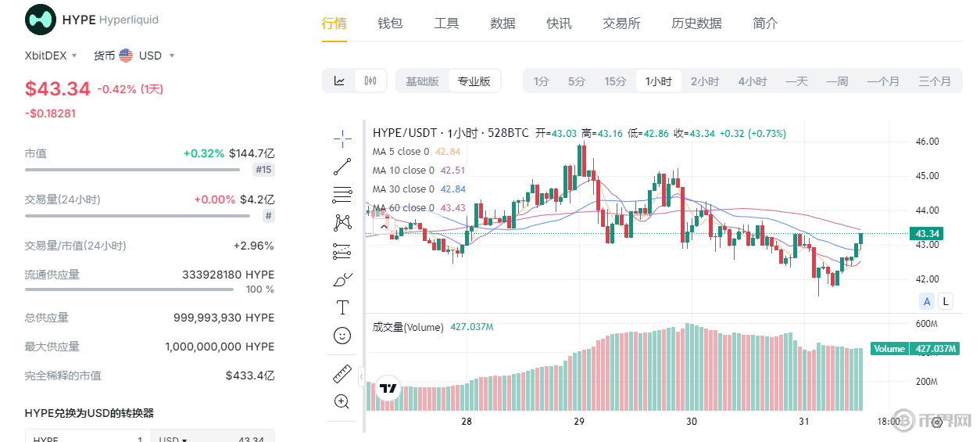Click the MA 5 close indicator label
Viewport: 980px width, 442px height.
coord(401,152)
